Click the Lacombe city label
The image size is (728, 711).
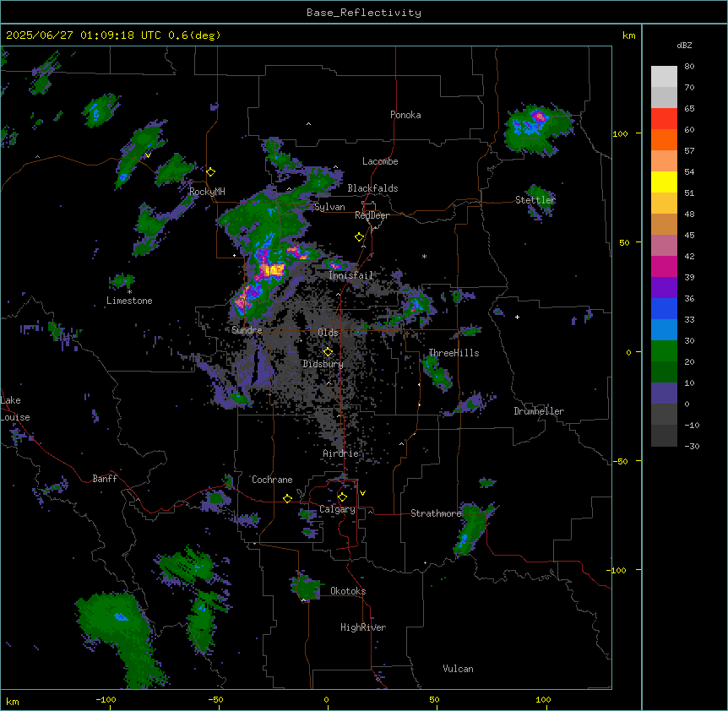click(x=380, y=161)
